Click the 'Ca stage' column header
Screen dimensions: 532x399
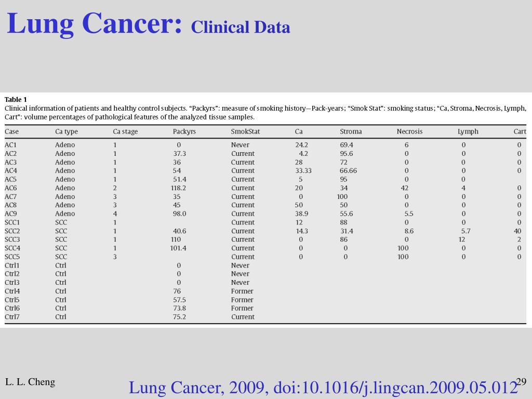point(125,131)
